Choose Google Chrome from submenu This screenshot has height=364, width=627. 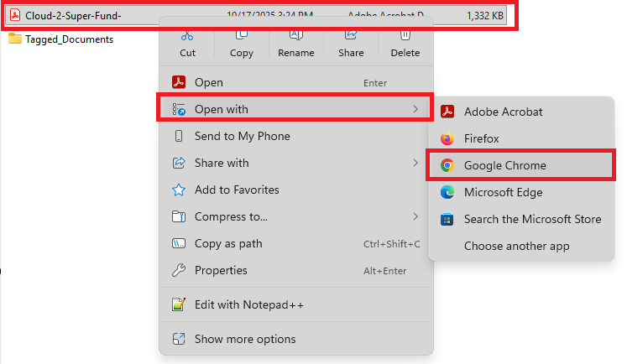click(x=504, y=165)
